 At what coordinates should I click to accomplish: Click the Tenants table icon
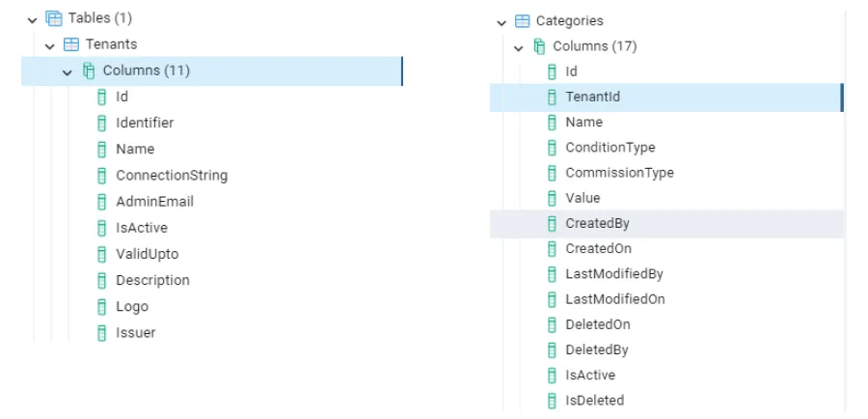[x=70, y=44]
